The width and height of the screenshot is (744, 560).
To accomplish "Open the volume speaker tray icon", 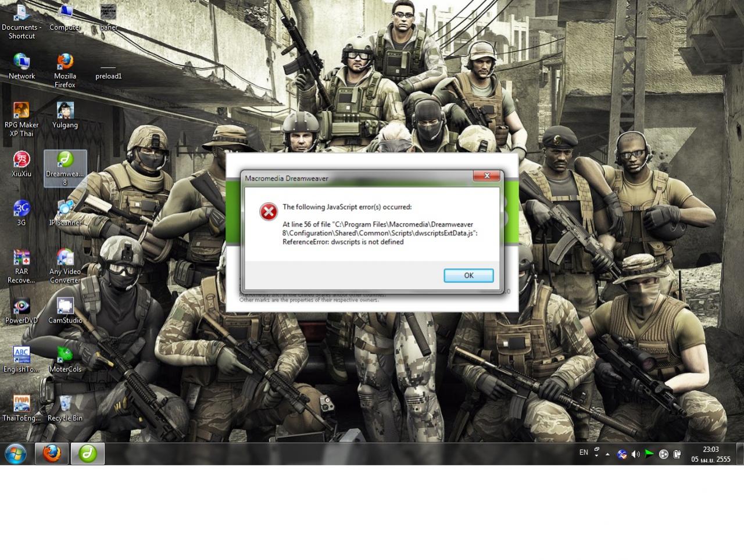I will 635,454.
